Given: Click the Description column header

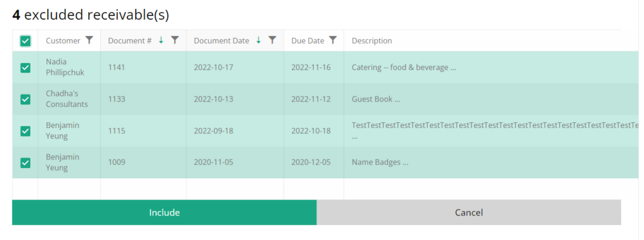Looking at the screenshot, I should point(372,41).
